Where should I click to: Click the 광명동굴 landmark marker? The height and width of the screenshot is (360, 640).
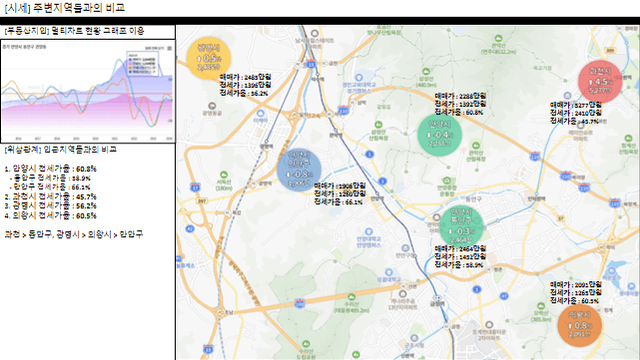click(211, 106)
